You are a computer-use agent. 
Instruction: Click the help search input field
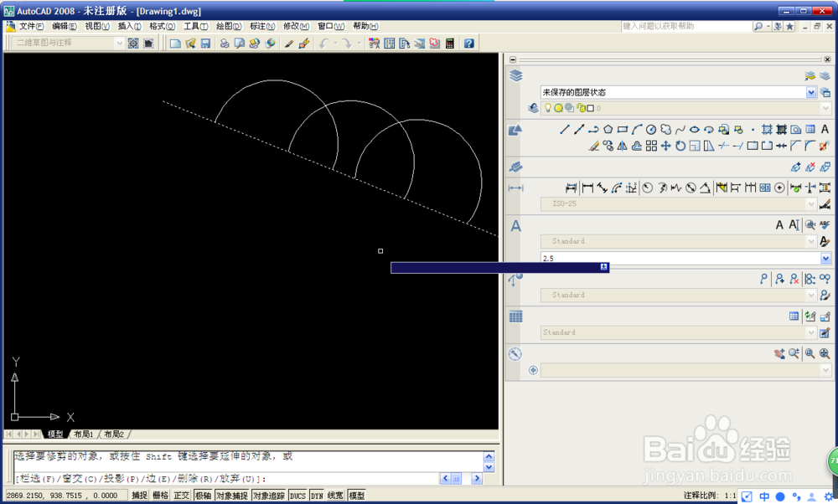click(685, 26)
